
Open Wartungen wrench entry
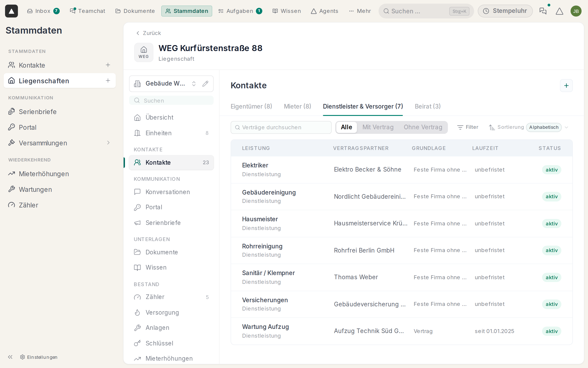pos(59,189)
